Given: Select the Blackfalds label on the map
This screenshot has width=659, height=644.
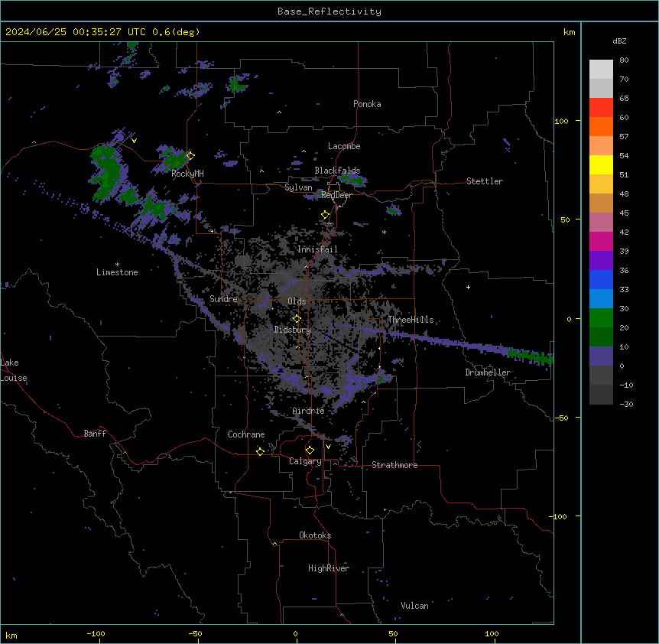Looking at the screenshot, I should 337,171.
